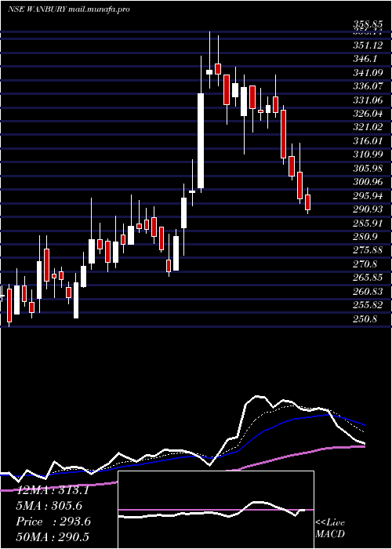Click the 358.85 price axis label

367,24
